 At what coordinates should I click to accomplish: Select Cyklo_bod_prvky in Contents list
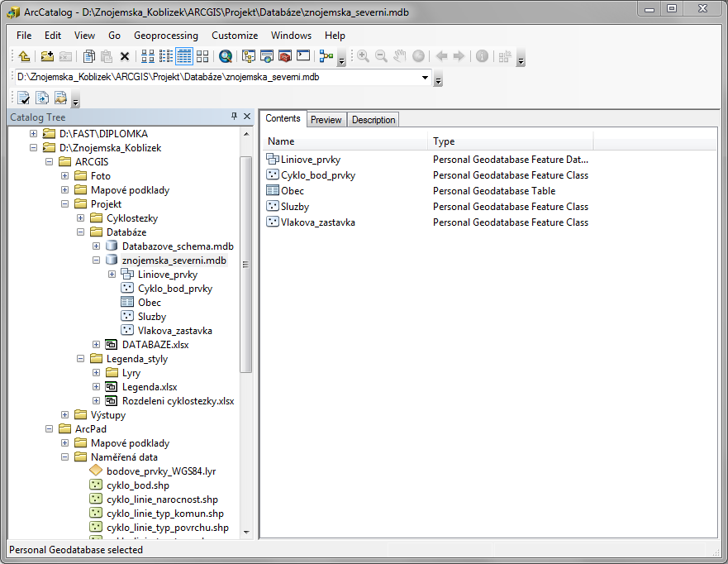[318, 175]
